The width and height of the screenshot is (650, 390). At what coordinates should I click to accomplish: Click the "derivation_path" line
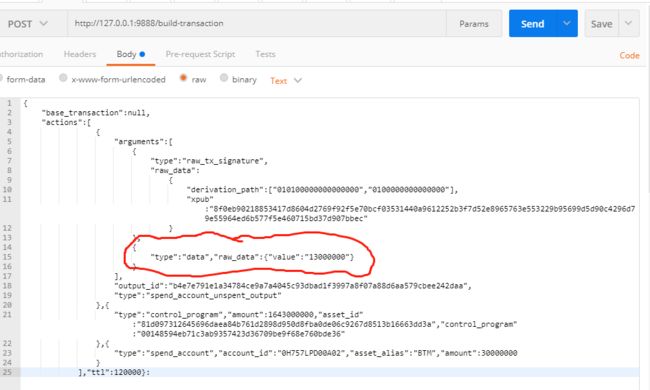click(323, 190)
